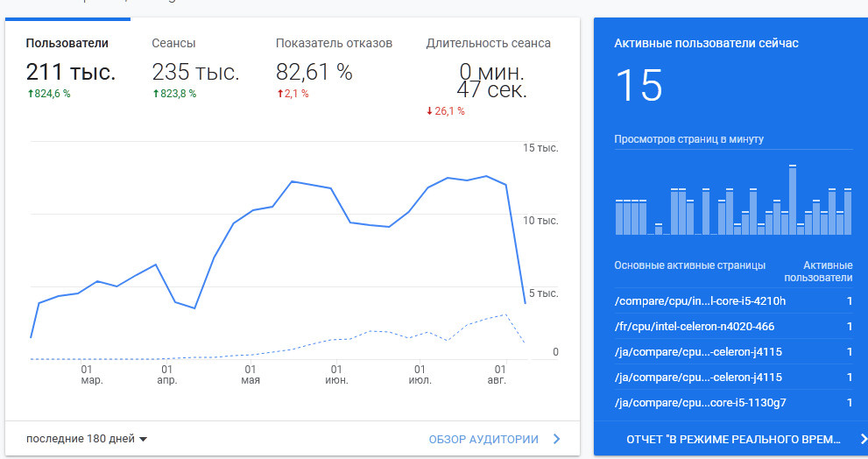Click the 01 авг. axis marker
The width and height of the screenshot is (868, 459).
tap(500, 375)
